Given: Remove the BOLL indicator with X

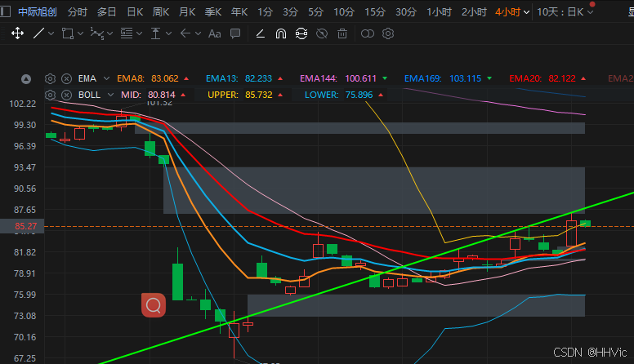Looking at the screenshot, I should (66, 95).
